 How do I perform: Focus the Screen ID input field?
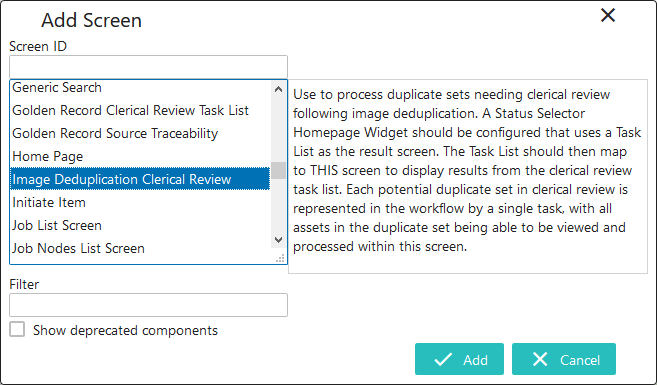tap(148, 67)
